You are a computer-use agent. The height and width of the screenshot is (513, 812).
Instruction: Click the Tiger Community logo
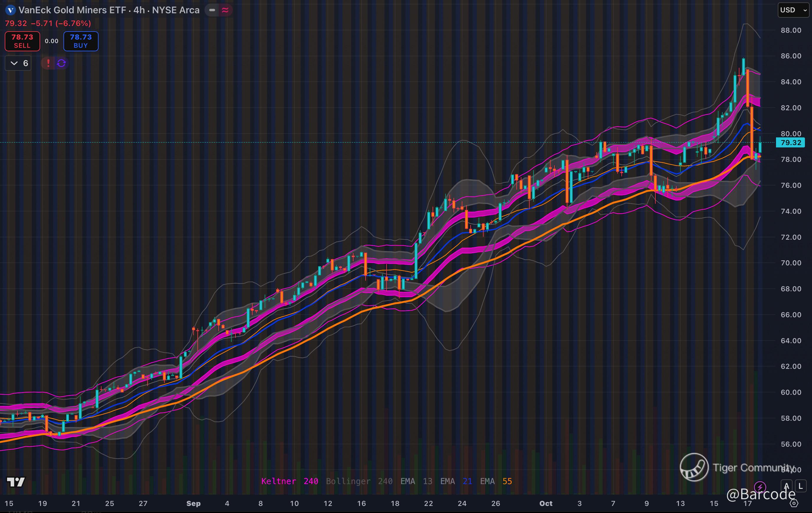(694, 467)
